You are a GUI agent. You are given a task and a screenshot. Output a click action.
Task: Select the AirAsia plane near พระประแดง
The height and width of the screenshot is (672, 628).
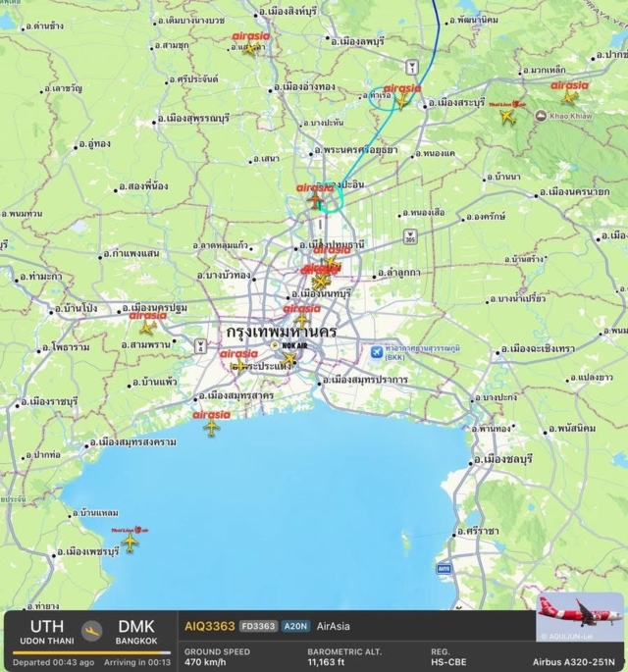pyautogui.click(x=238, y=367)
